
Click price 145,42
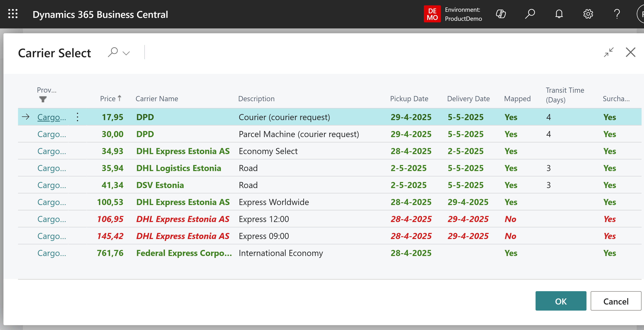coord(110,236)
